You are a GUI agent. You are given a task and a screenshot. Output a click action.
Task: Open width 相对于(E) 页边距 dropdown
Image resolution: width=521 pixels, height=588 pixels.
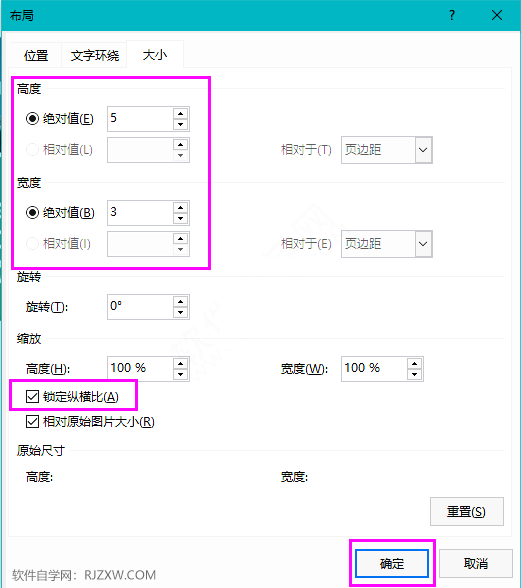[387, 244]
